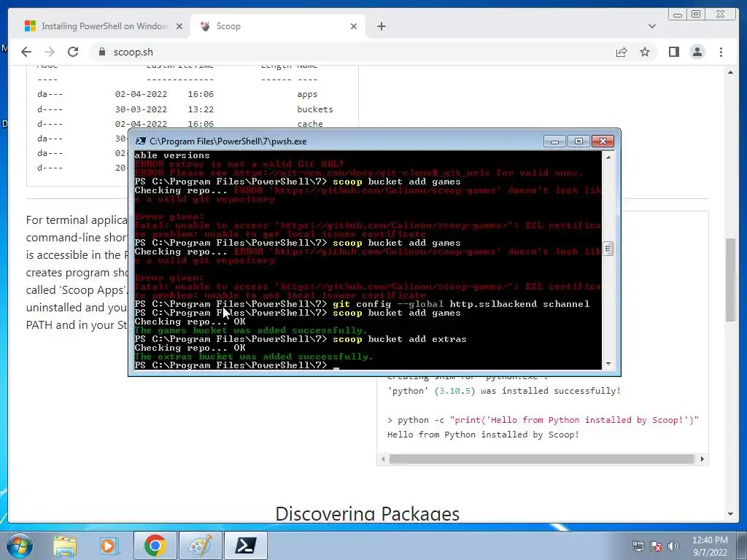Switch to Chrome in the taskbar
Viewport: 747px width, 560px height.
[x=155, y=545]
